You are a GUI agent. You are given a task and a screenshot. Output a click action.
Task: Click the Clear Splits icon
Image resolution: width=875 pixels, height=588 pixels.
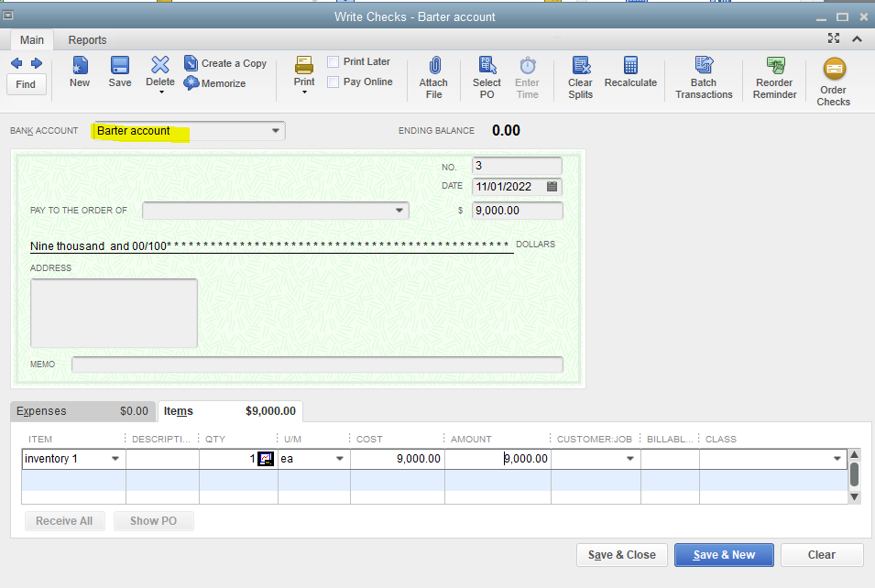click(x=581, y=65)
